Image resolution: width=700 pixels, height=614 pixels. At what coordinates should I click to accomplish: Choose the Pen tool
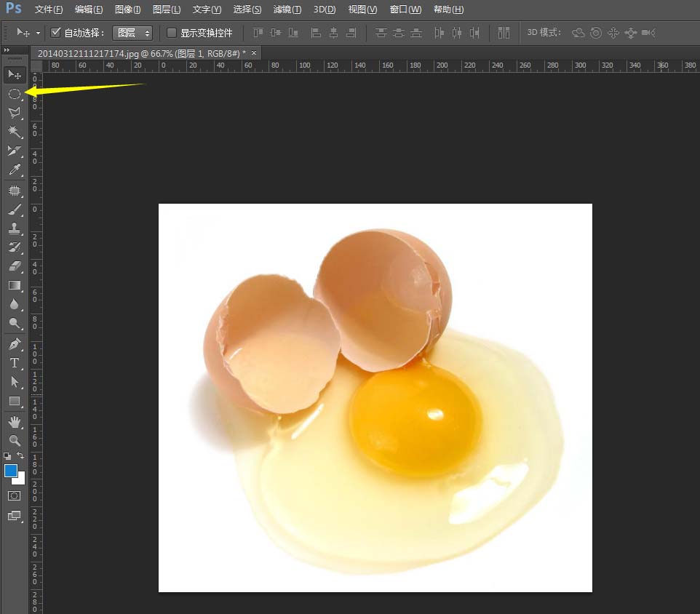click(x=14, y=343)
